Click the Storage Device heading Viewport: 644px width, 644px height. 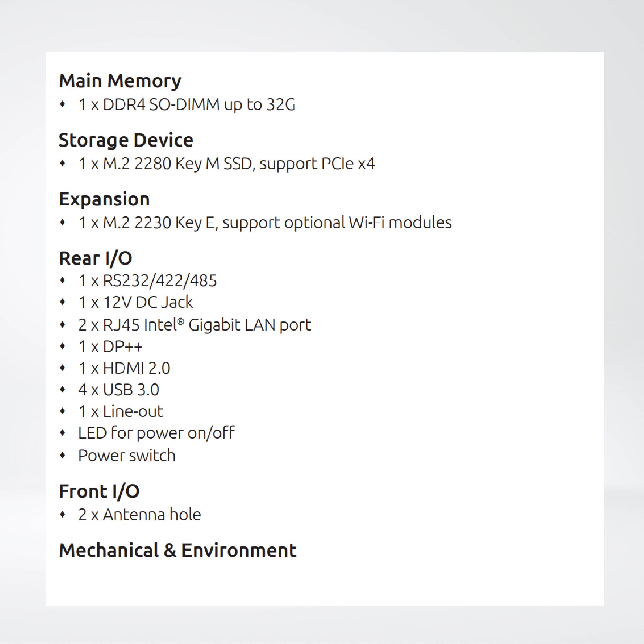coord(126,140)
